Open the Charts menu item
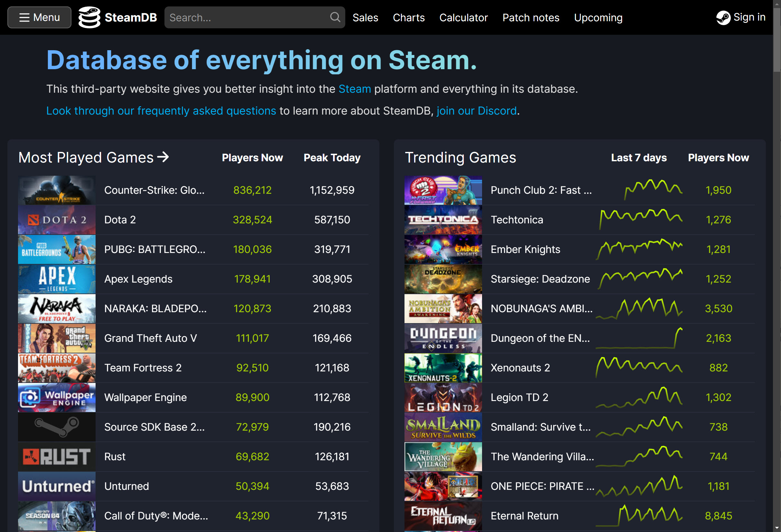This screenshot has width=781, height=532. pyautogui.click(x=409, y=17)
